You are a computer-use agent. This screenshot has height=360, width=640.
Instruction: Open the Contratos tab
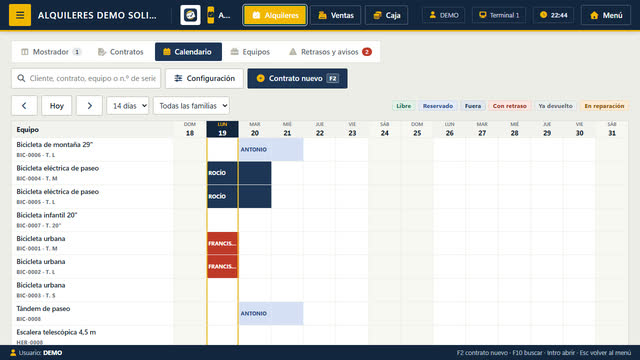point(121,52)
